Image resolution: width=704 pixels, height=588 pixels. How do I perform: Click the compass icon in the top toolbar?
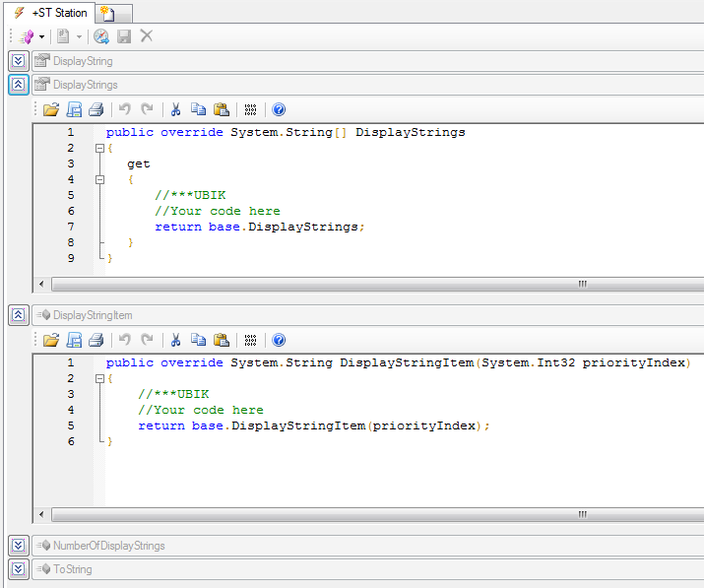pos(100,36)
